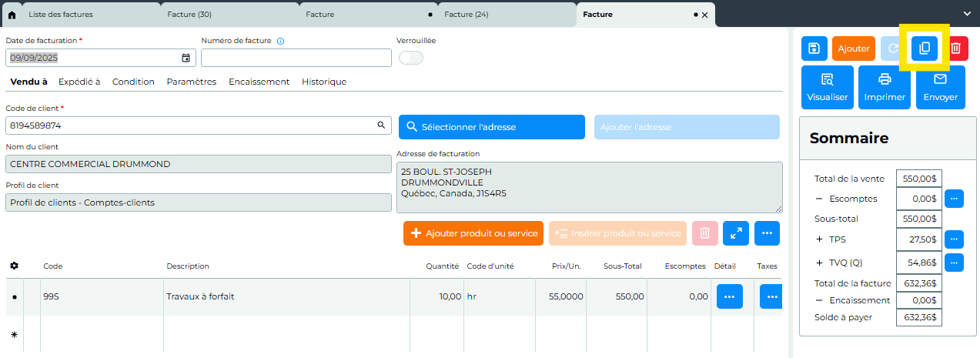Open Taxes options for Travaux à forfait line
This screenshot has width=980, height=358.
[x=771, y=296]
